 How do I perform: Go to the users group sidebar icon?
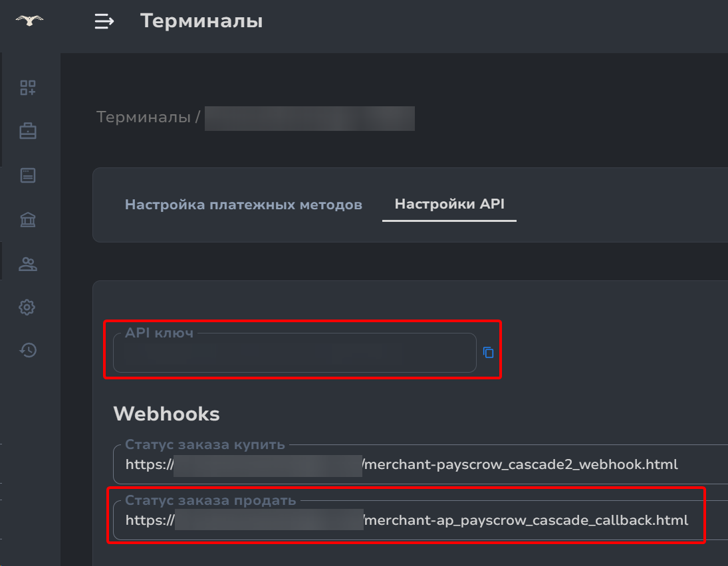(28, 264)
